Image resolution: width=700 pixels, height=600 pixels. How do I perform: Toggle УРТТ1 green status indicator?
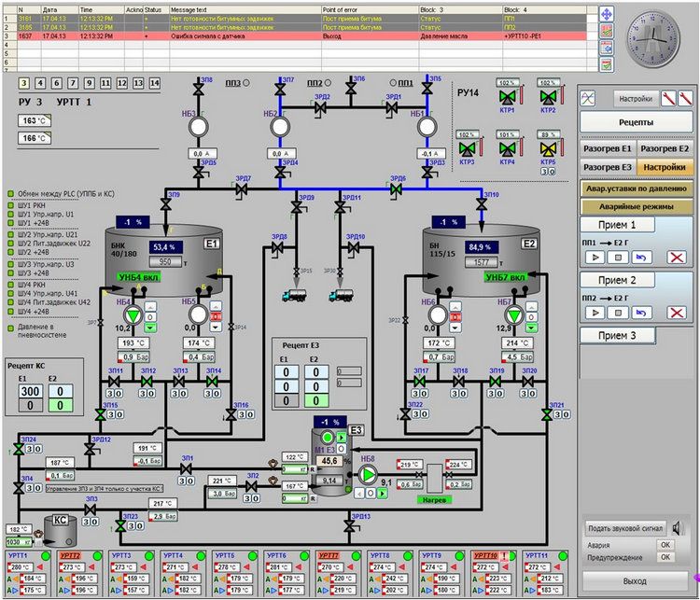coord(46,556)
